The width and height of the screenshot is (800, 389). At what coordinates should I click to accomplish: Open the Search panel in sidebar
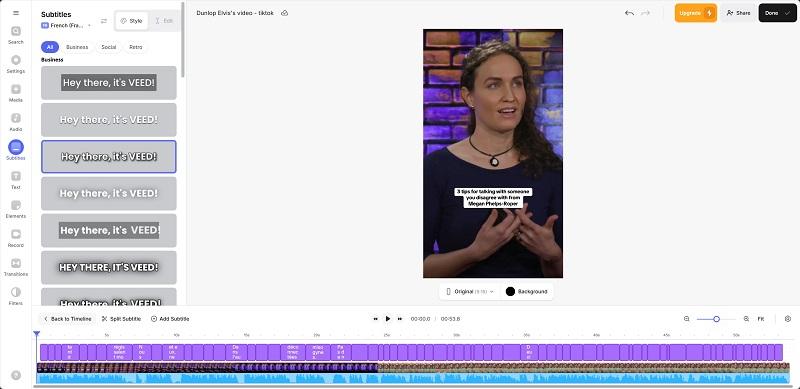tap(16, 35)
